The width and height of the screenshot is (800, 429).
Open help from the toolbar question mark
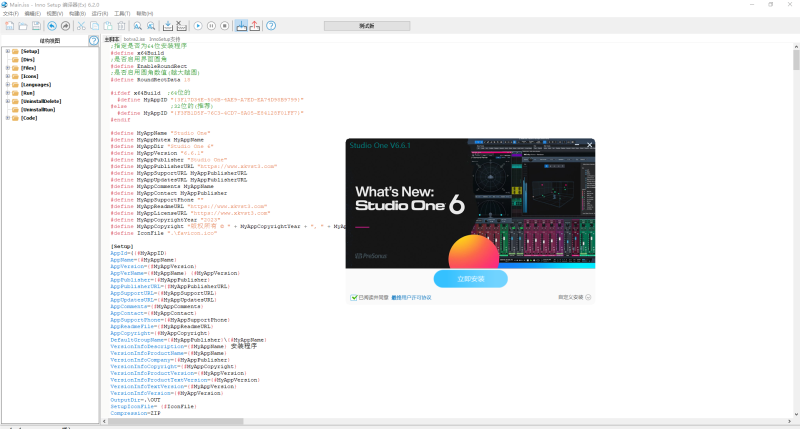click(x=271, y=26)
